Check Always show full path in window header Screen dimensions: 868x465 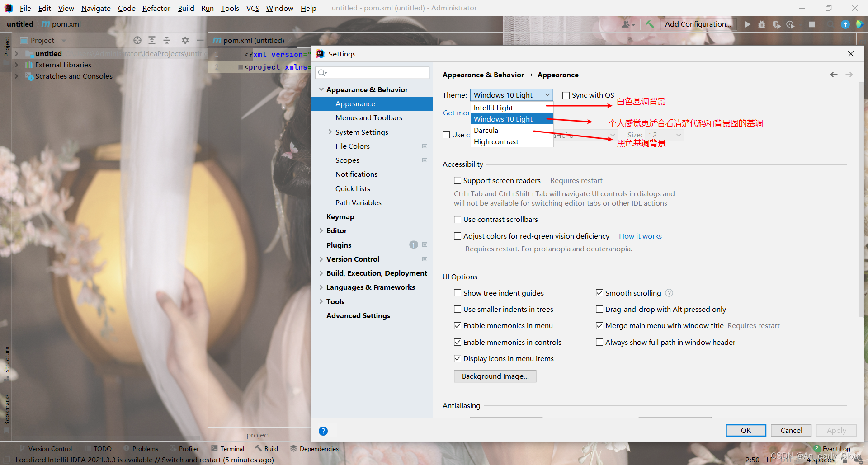click(599, 342)
